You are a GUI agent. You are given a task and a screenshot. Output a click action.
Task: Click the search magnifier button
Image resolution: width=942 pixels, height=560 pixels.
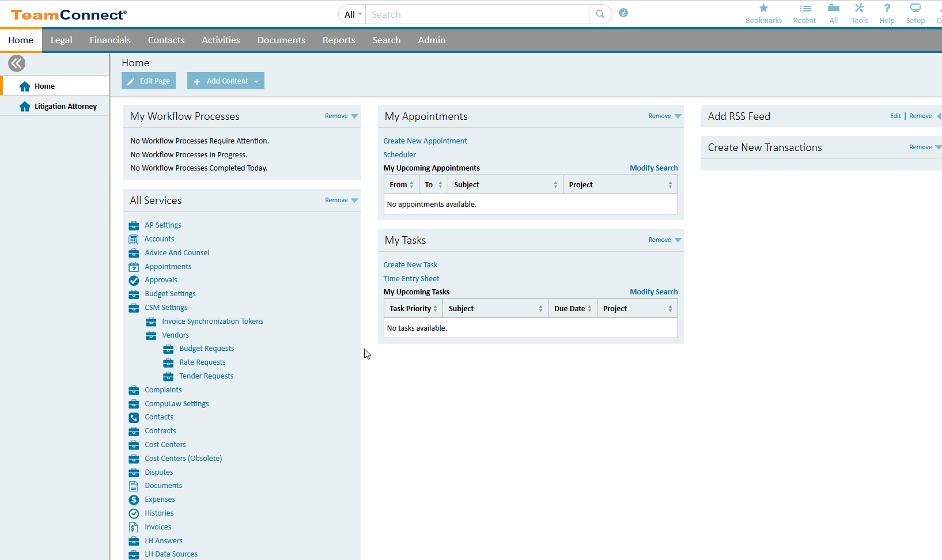click(x=600, y=14)
